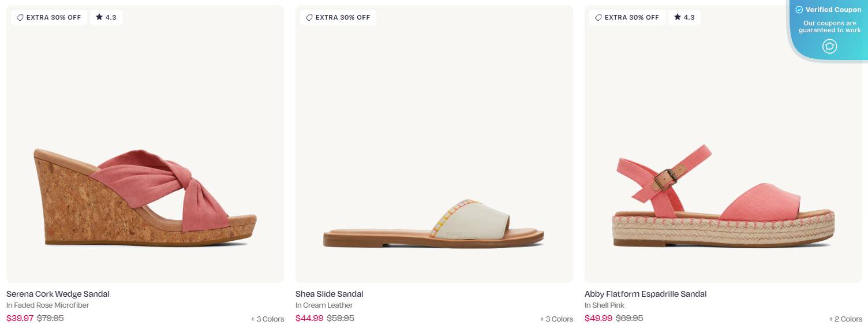Select the Abby Flatform Espadrille Sandal title
This screenshot has height=336, width=868.
(x=645, y=294)
